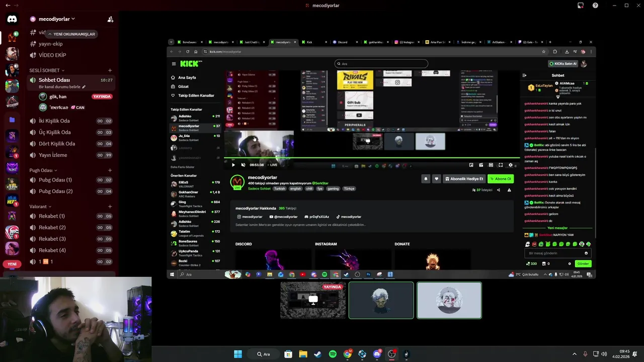Viewport: 644px width, 362px height.
Task: Click the bookmark star in browser address bar
Action: [x=543, y=51]
